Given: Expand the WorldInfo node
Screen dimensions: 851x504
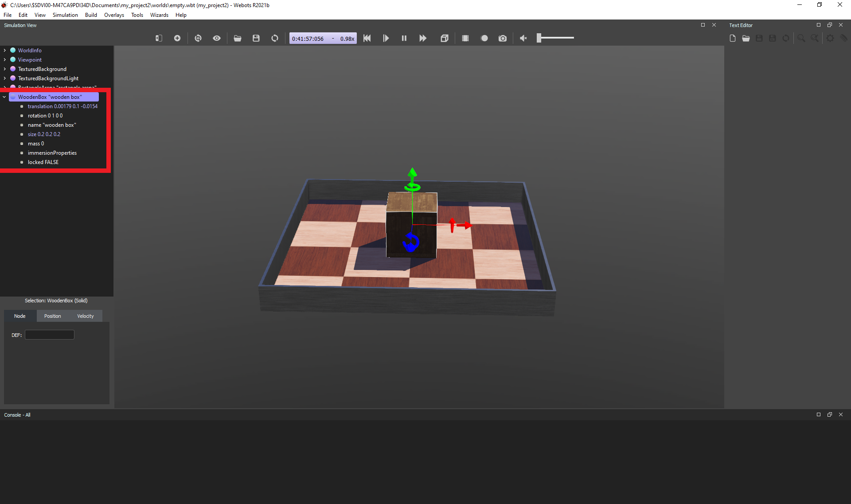Looking at the screenshot, I should click(5, 51).
